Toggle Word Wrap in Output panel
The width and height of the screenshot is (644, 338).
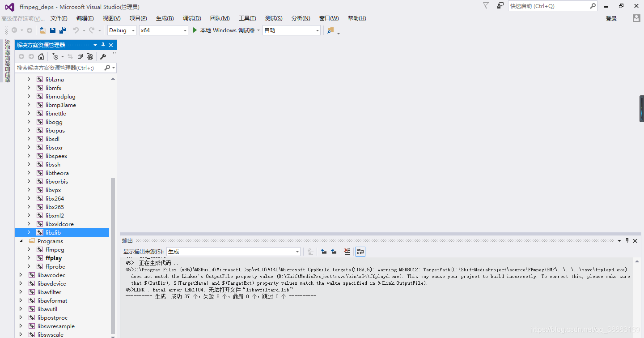pos(360,252)
